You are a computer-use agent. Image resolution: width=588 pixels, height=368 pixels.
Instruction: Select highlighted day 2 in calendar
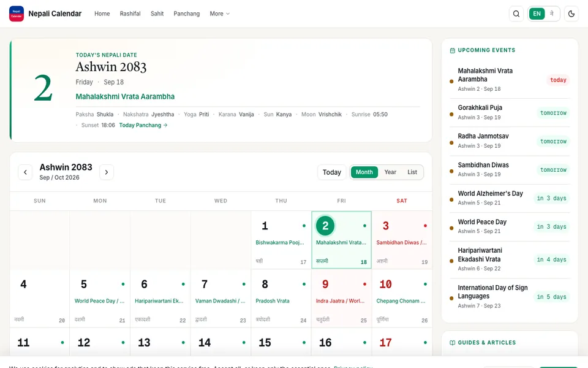(341, 240)
